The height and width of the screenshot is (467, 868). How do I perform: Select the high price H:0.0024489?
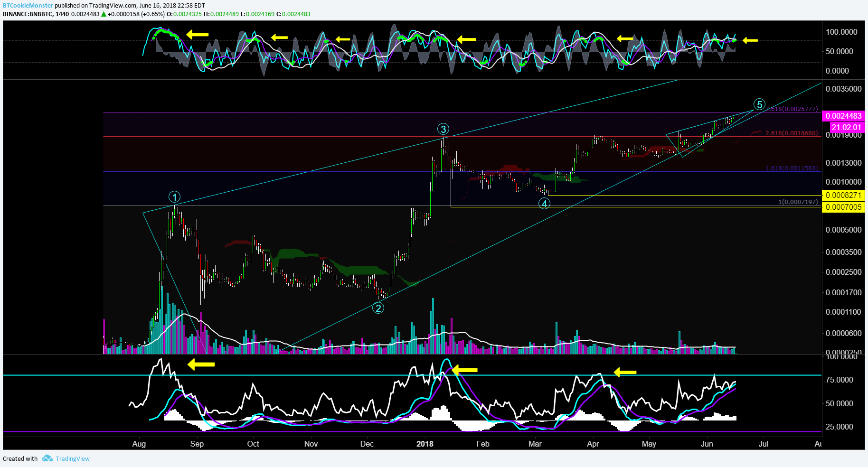tap(221, 14)
